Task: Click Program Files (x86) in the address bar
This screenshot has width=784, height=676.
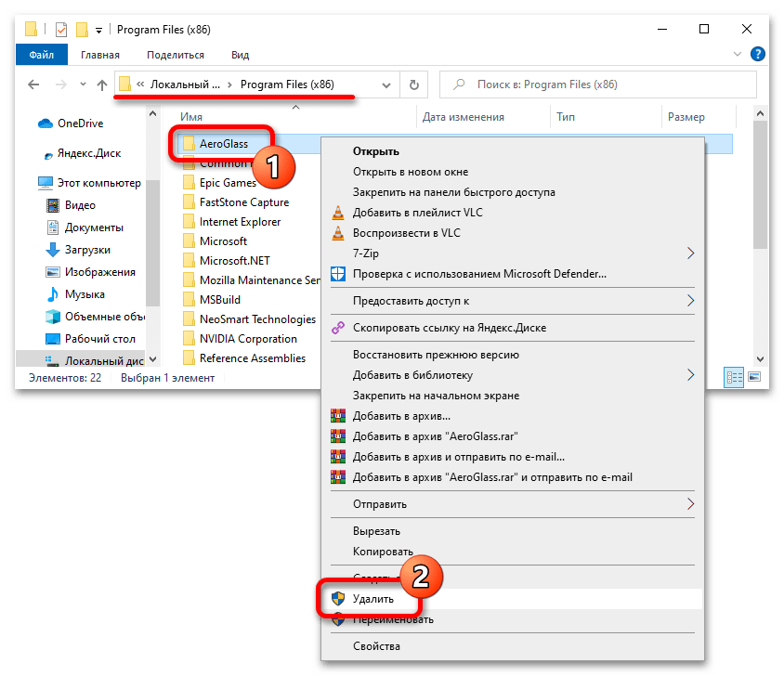Action: click(287, 84)
